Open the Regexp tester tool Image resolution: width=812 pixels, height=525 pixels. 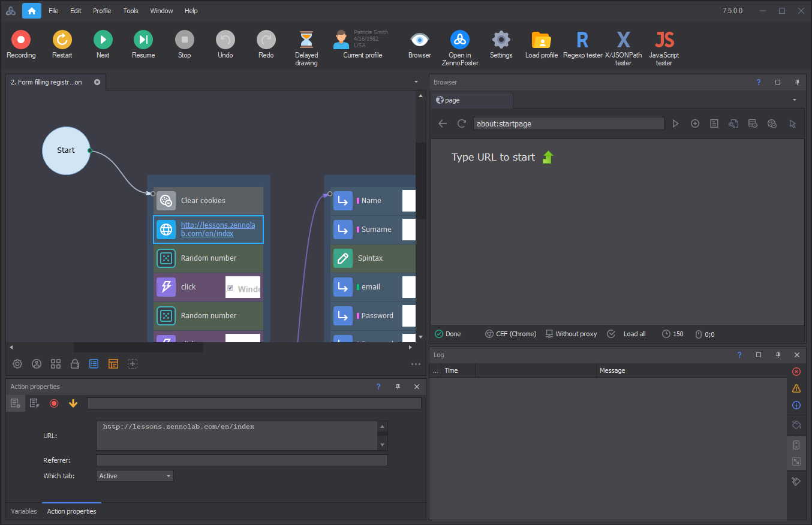pos(582,40)
